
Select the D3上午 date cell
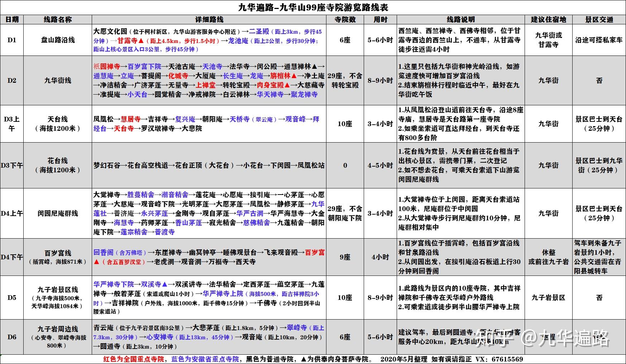tap(12, 124)
